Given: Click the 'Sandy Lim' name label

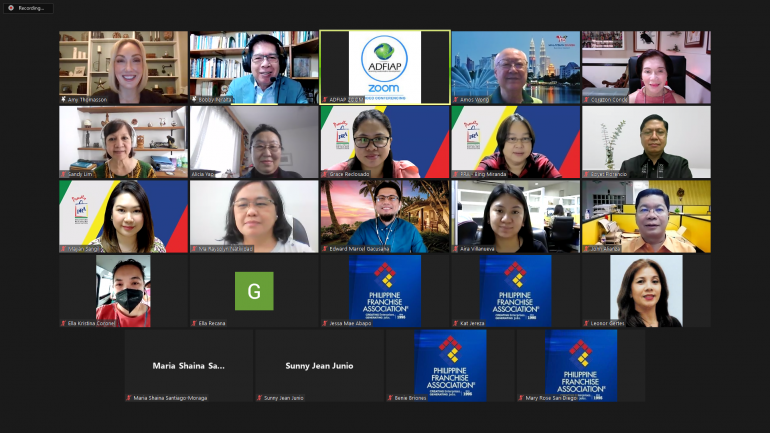Looking at the screenshot, I should pyautogui.click(x=79, y=174).
